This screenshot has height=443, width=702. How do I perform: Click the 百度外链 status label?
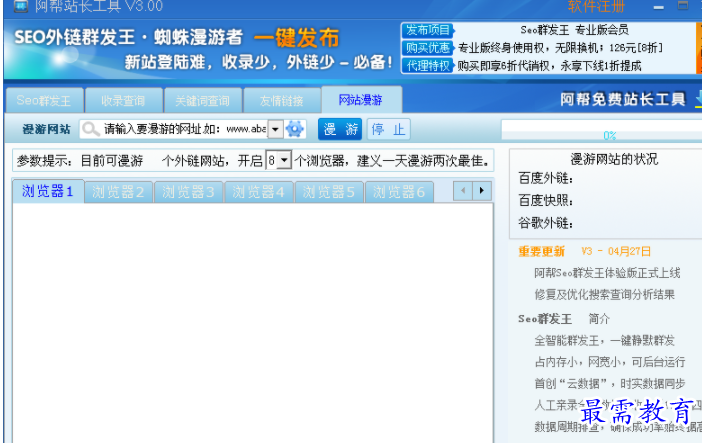pos(546,178)
